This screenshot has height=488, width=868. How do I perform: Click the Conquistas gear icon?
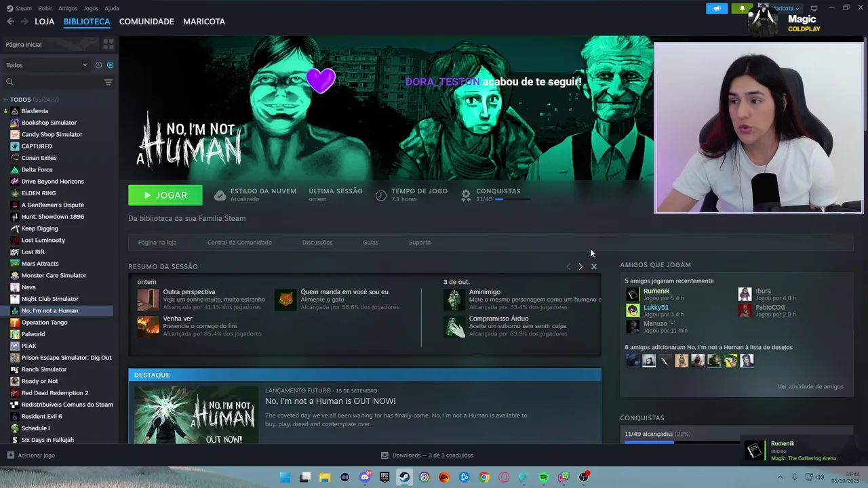pos(466,195)
